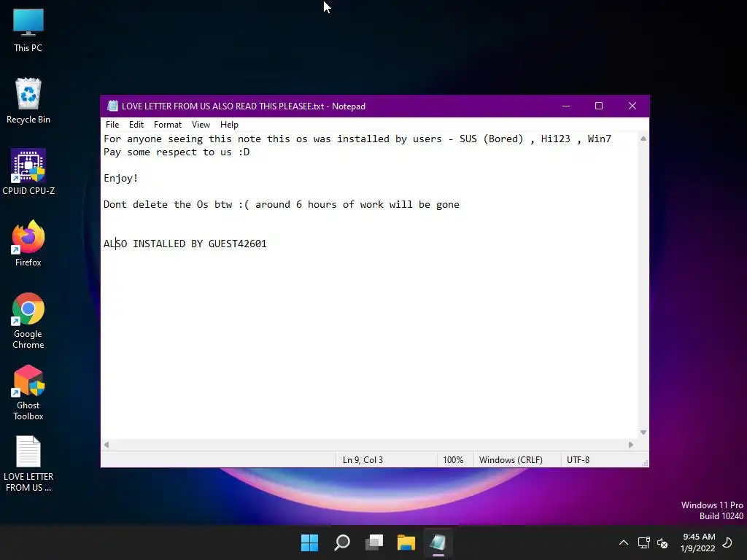Click the Notepad taskbar icon

pos(438,542)
